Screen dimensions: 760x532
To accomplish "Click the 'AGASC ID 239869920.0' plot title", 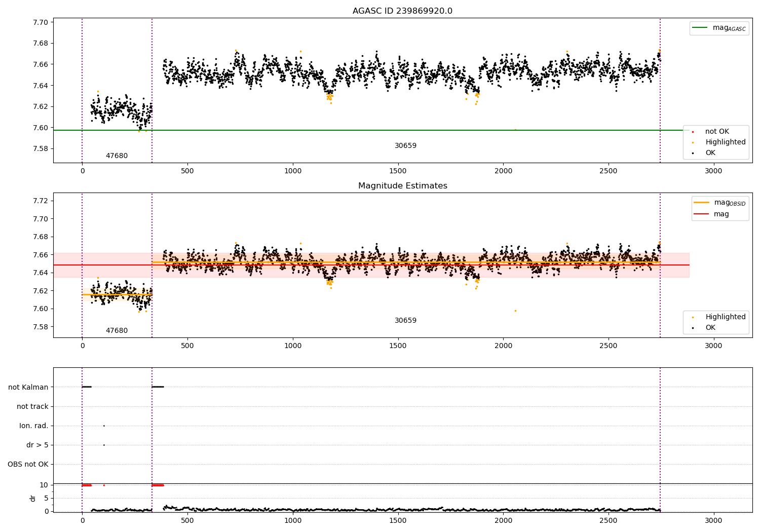I will [402, 11].
